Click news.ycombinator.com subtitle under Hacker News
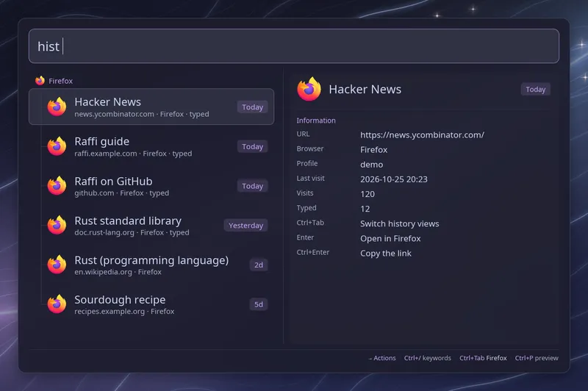Viewport: 588px width, 391px height. coord(114,114)
